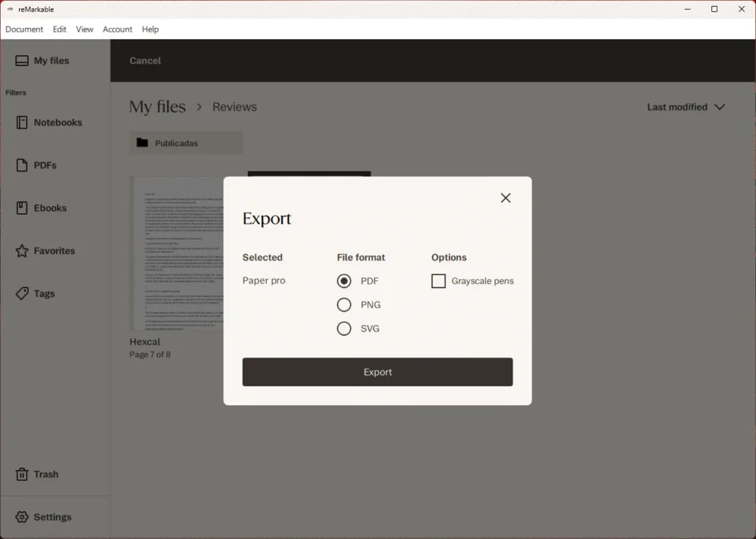The image size is (756, 539).
Task: Click the PDF label text
Action: (370, 281)
